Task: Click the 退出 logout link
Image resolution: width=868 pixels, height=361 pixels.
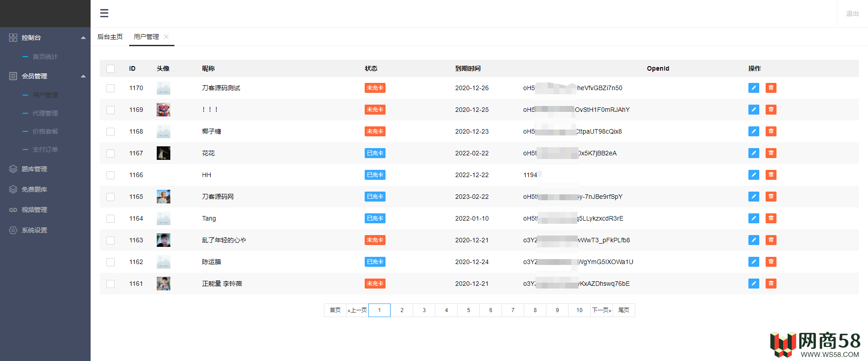Action: [x=852, y=14]
